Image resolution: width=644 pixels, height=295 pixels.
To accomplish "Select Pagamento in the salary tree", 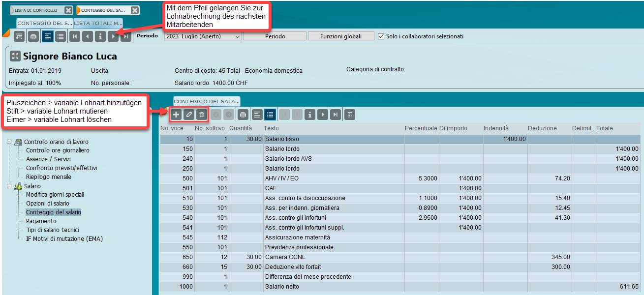I will point(41,221).
